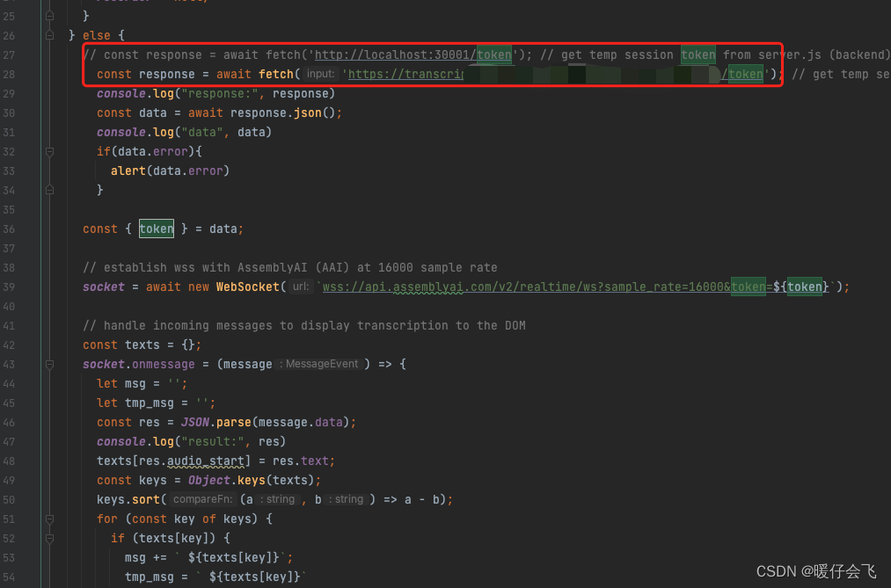
Task: Select line number 50 in the gutter
Action: [x=9, y=500]
